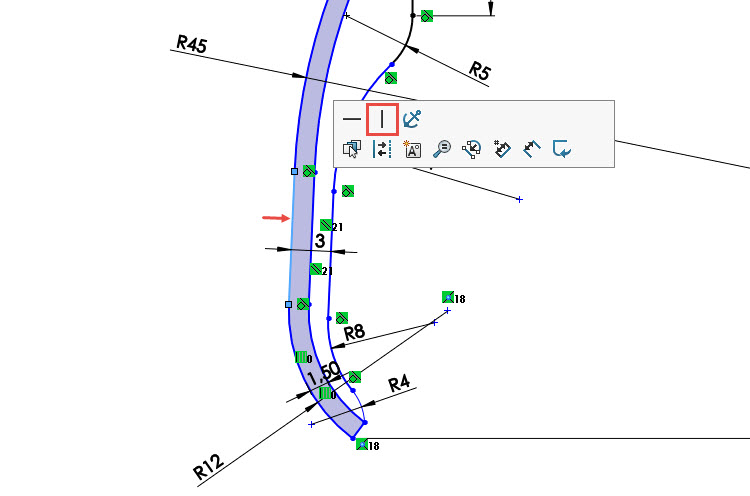Click the Select Other icon

pyautogui.click(x=351, y=149)
